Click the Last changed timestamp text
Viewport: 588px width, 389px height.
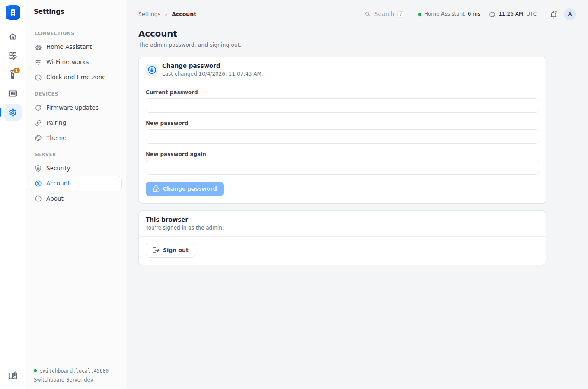coord(212,74)
